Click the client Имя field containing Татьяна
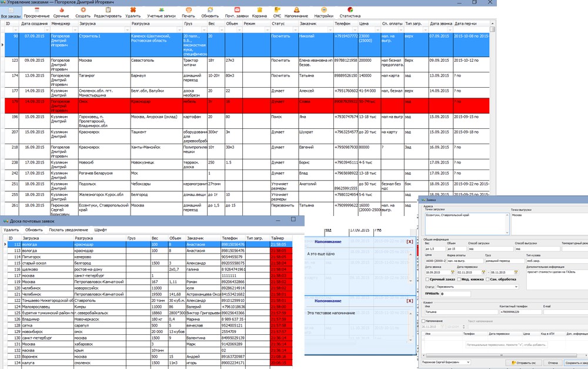 coord(461,312)
